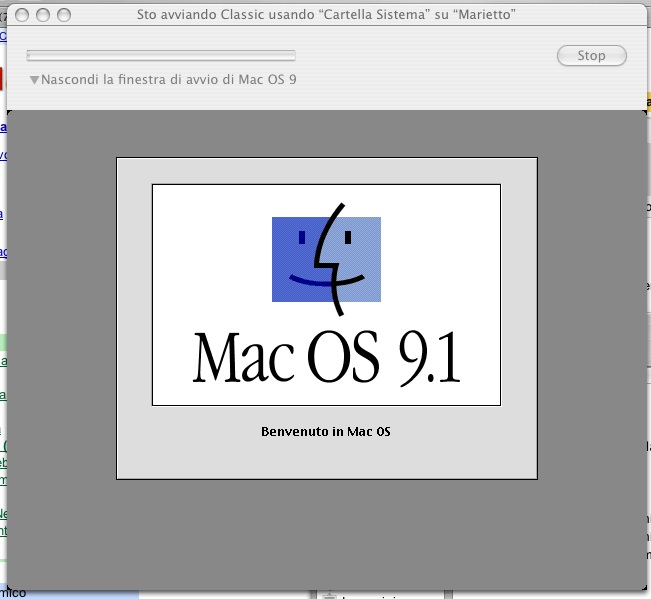The width and height of the screenshot is (651, 599).
Task: Close the Classic startup window
Action: coord(22,15)
